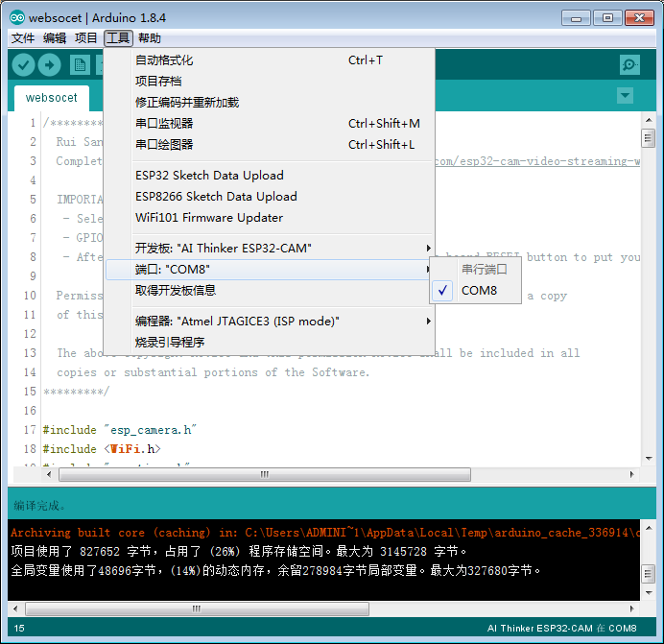The image size is (664, 644).
Task: Maximize the Arduino window
Action: click(607, 18)
